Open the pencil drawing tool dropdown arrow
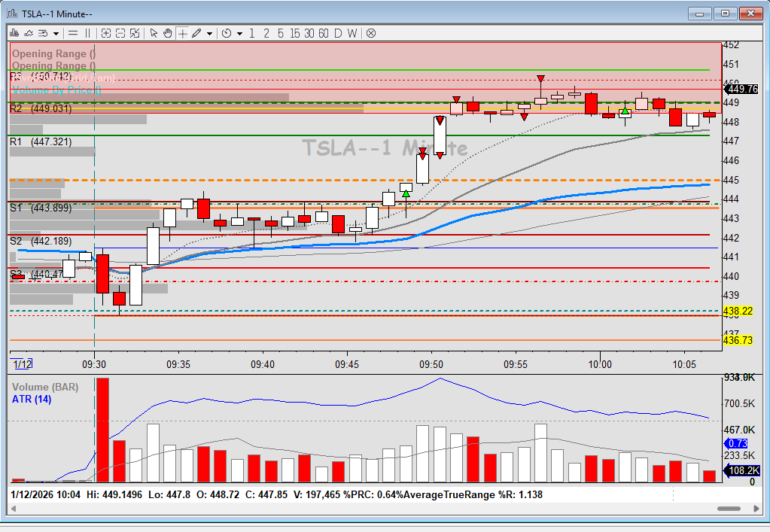 [x=210, y=34]
